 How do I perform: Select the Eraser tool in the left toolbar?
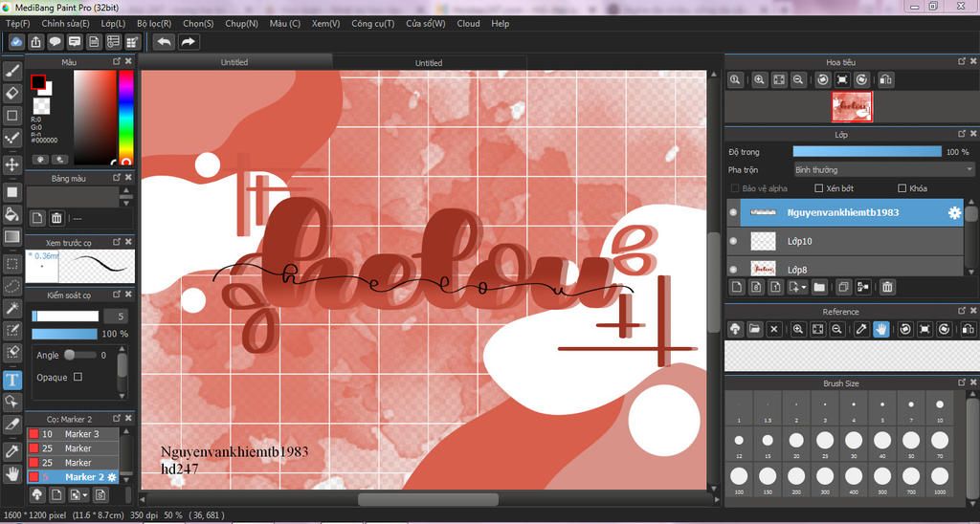coord(12,93)
